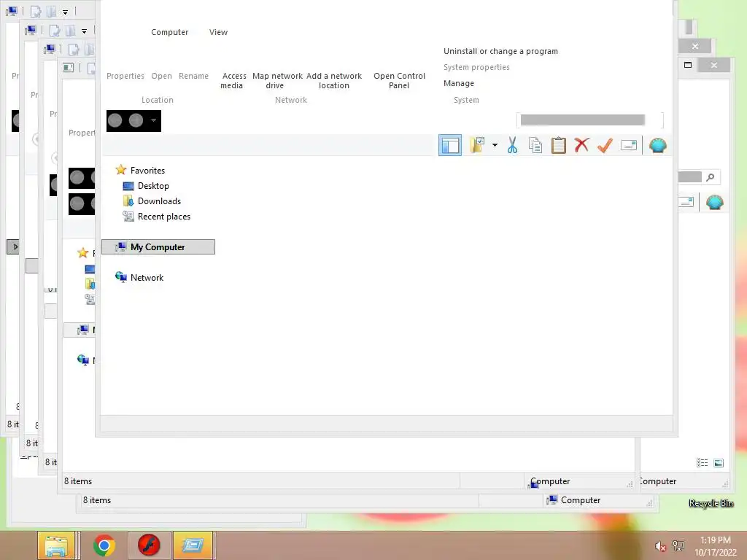Open the folder options icon in toolbar
This screenshot has height=560, width=747.
point(477,145)
